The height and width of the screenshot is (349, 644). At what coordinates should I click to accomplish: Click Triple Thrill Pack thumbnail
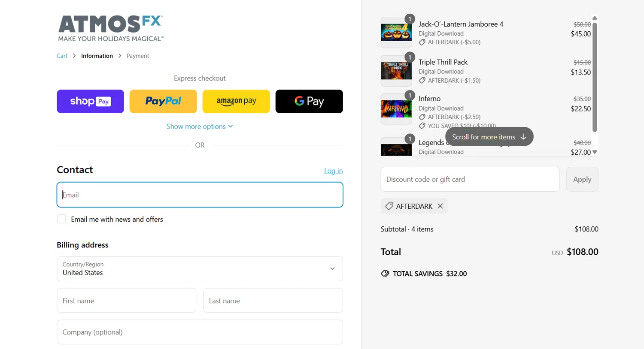pos(396,70)
